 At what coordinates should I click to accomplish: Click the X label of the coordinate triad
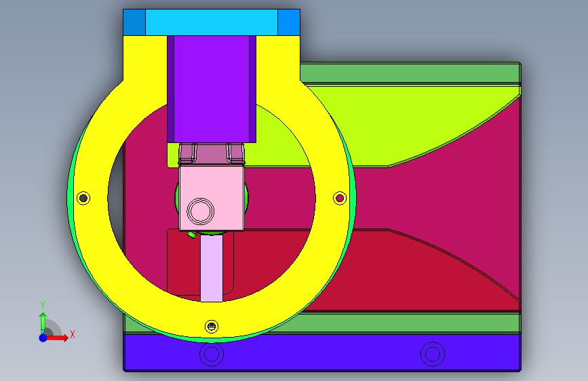pos(73,334)
